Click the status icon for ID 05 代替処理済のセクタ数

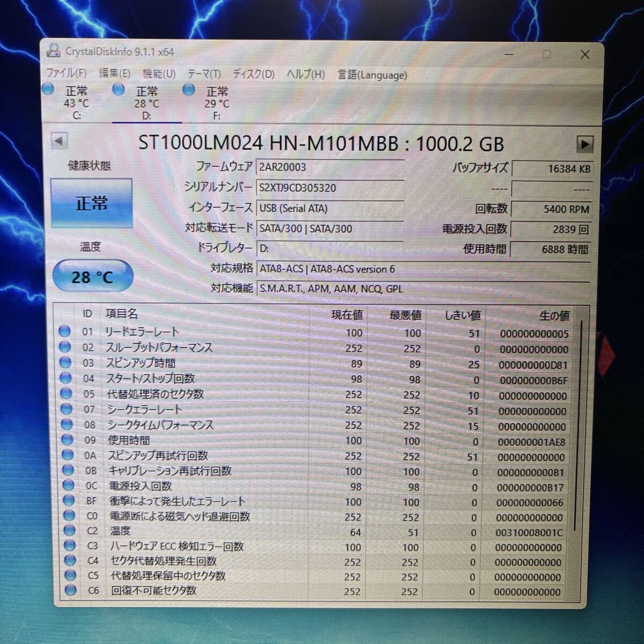(x=66, y=393)
